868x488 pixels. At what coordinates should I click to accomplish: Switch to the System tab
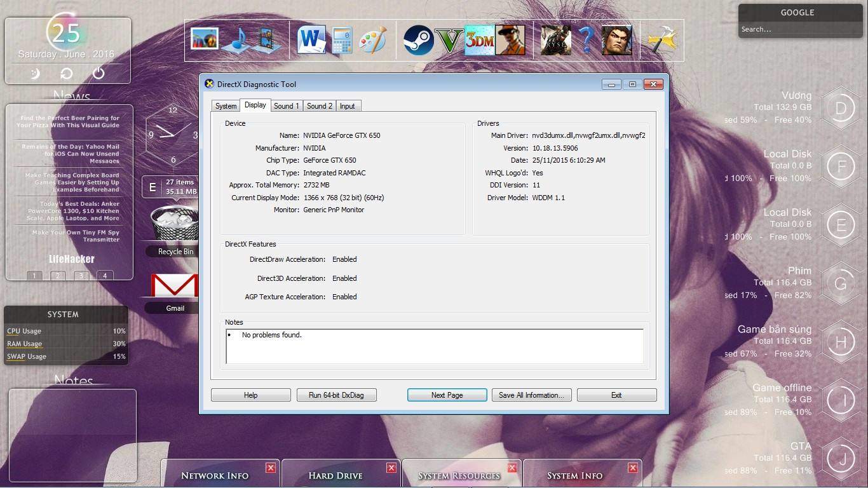point(226,106)
